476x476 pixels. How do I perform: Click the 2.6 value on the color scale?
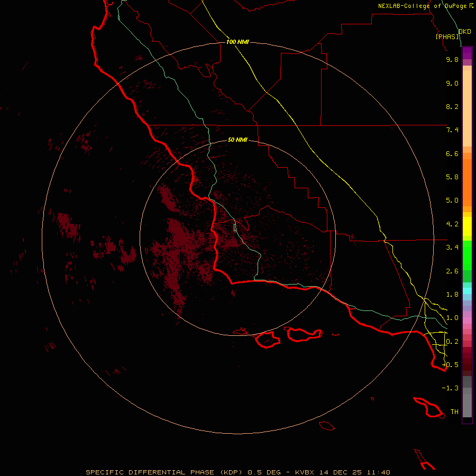click(x=452, y=271)
